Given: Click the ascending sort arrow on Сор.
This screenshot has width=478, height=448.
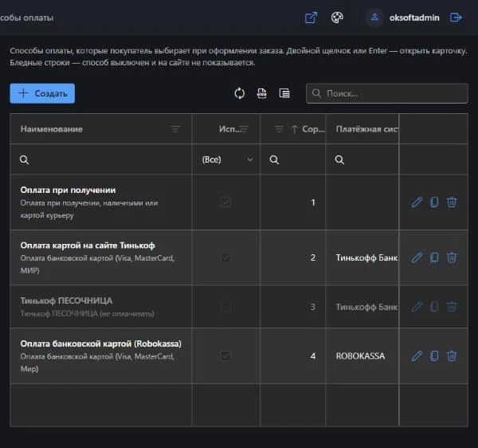Looking at the screenshot, I should pyautogui.click(x=294, y=129).
